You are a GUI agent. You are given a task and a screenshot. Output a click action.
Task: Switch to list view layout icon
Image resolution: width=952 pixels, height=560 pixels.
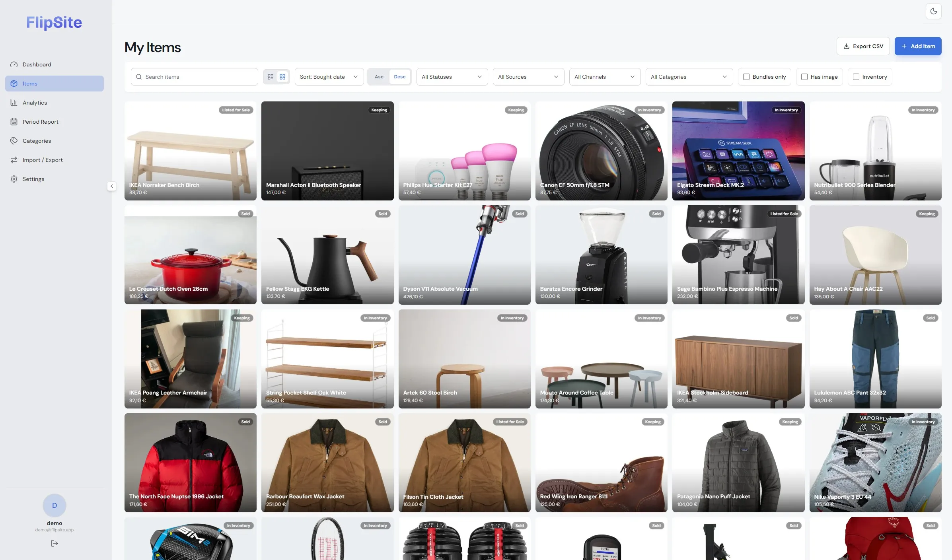(271, 77)
